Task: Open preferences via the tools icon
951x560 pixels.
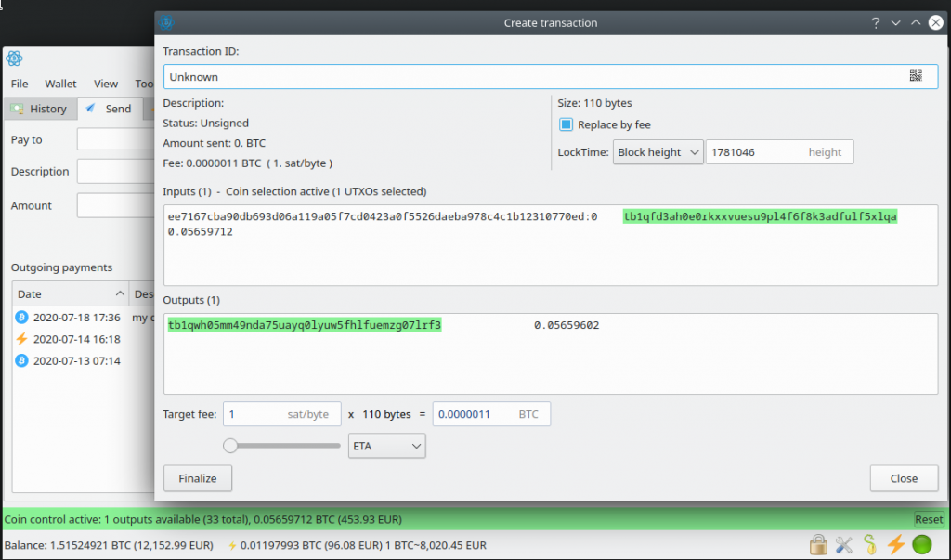Action: (844, 545)
